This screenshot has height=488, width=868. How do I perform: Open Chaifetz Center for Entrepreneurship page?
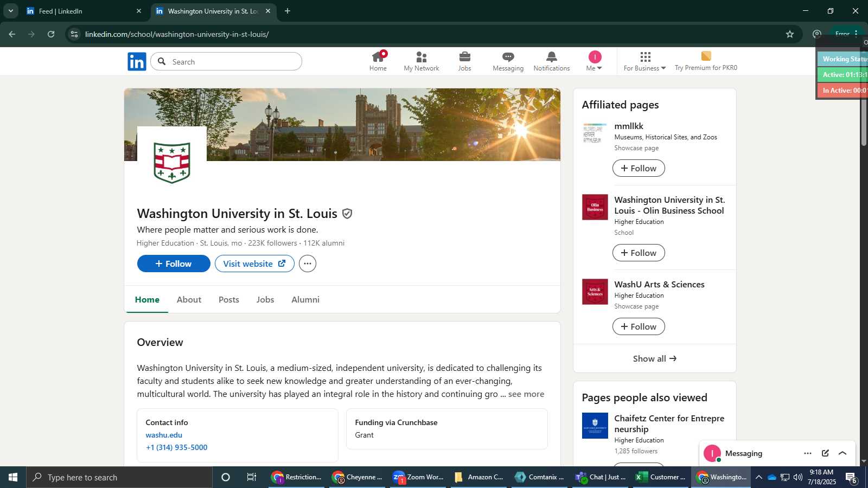pos(669,424)
